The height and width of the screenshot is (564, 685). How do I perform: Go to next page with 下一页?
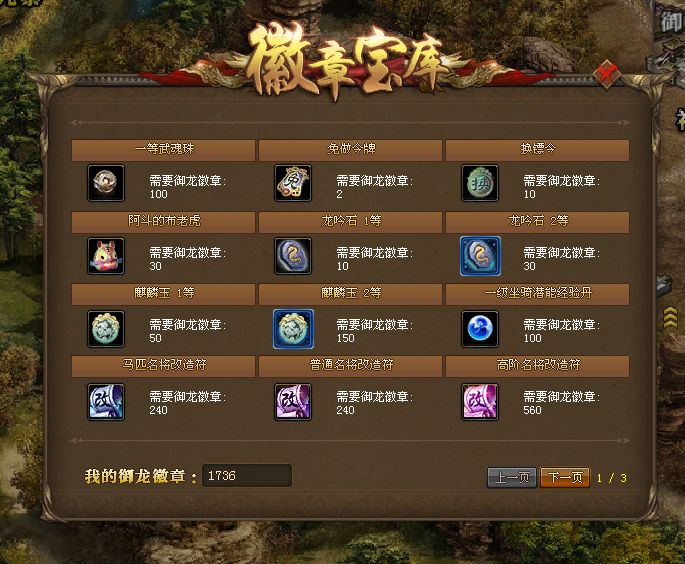click(565, 477)
